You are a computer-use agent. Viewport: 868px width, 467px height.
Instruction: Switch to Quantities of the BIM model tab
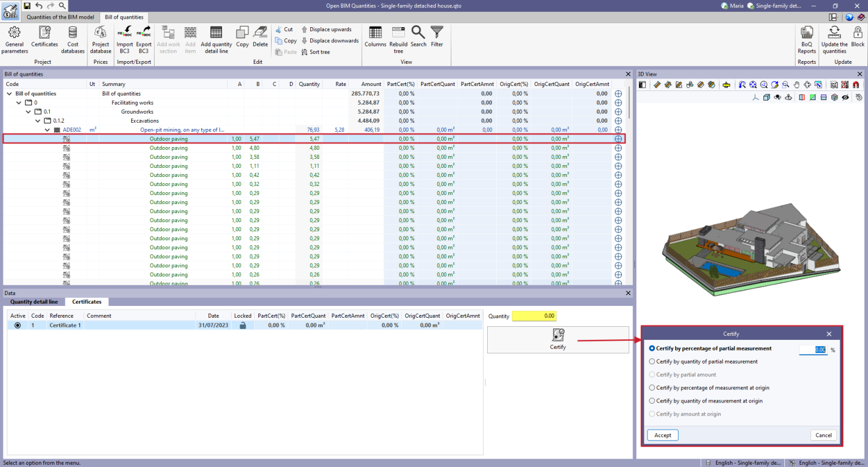pyautogui.click(x=60, y=17)
